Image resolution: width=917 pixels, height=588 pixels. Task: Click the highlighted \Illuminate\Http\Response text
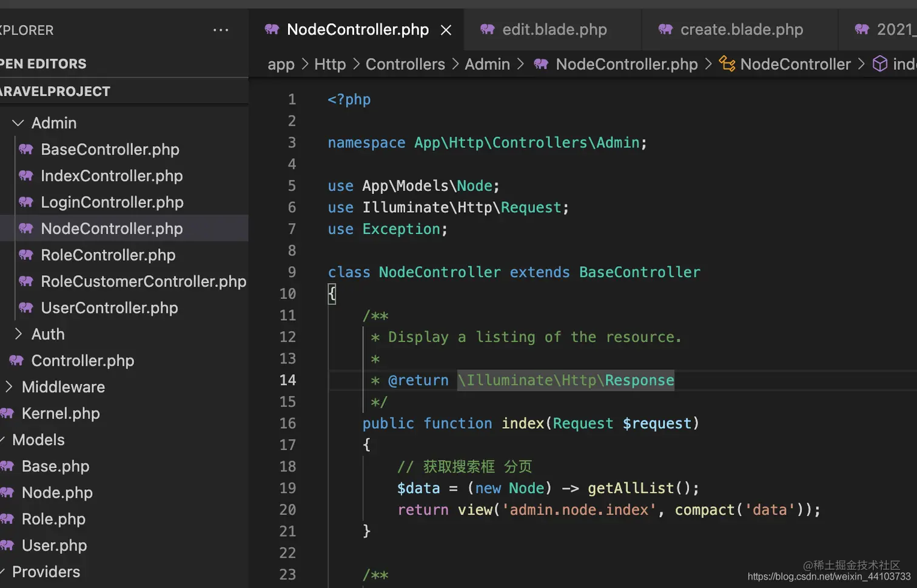(x=565, y=380)
